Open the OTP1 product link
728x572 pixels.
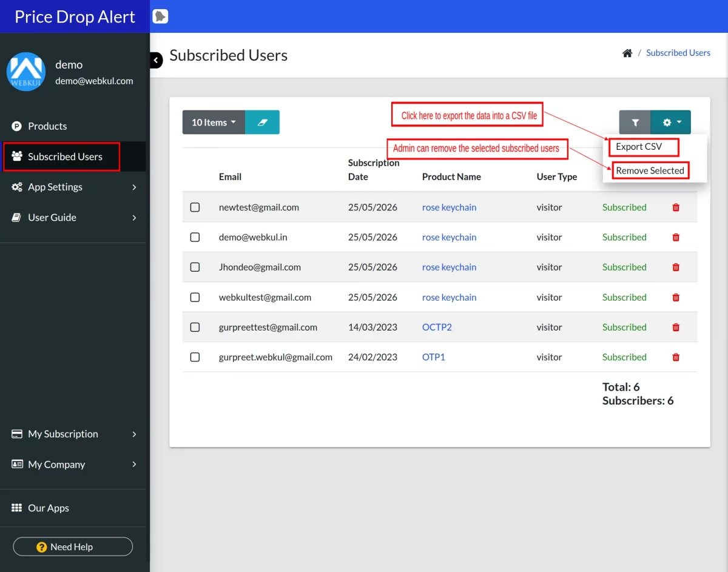pos(434,357)
